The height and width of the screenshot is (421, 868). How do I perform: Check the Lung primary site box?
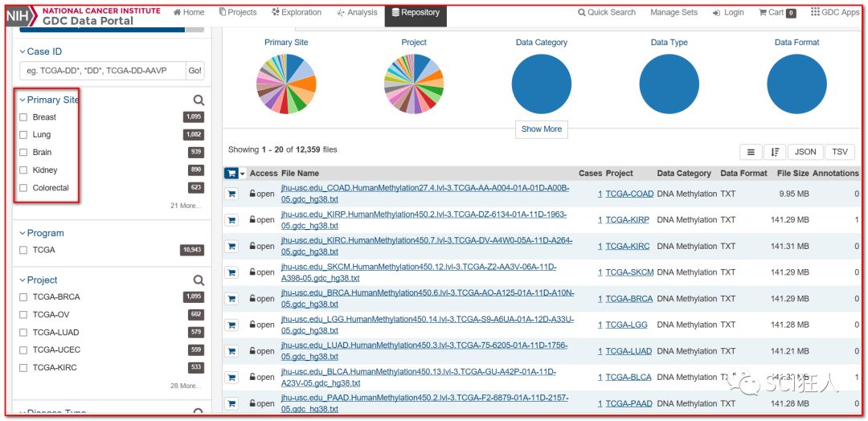click(23, 134)
